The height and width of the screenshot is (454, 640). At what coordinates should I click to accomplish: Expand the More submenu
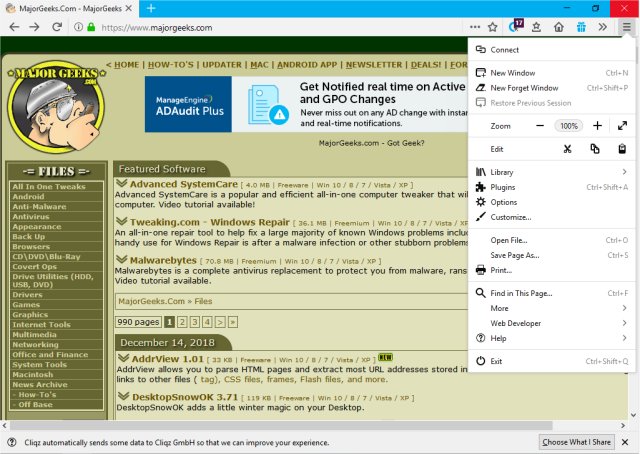coord(551,308)
